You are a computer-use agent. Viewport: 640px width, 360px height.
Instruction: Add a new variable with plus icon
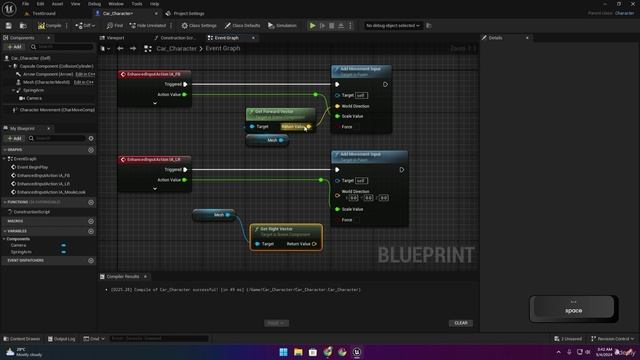coord(91,231)
